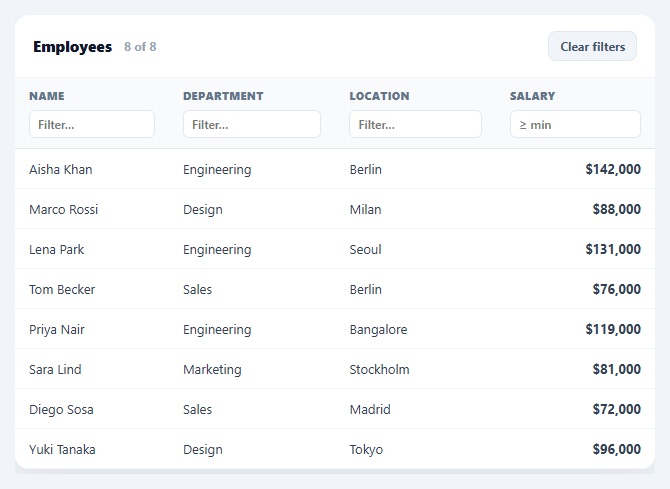Click Sales in Tom Becker's row
Viewport: 670px width, 489px height.
tap(197, 289)
